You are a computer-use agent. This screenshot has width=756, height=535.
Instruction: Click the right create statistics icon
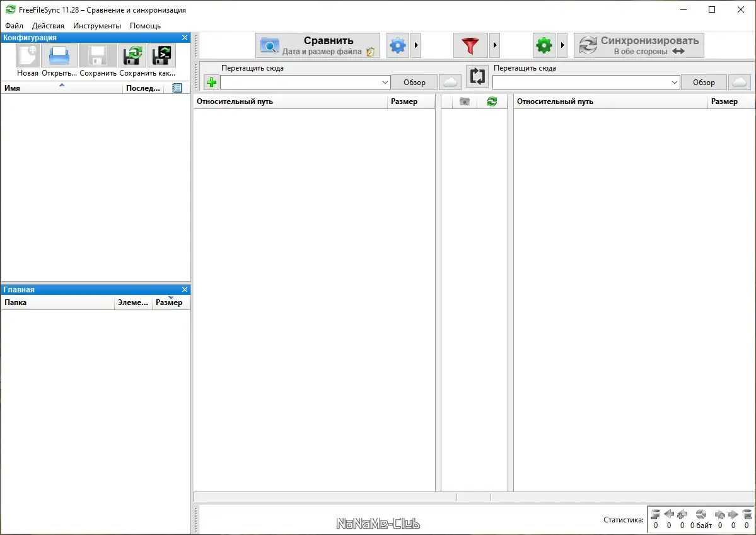pos(720,514)
